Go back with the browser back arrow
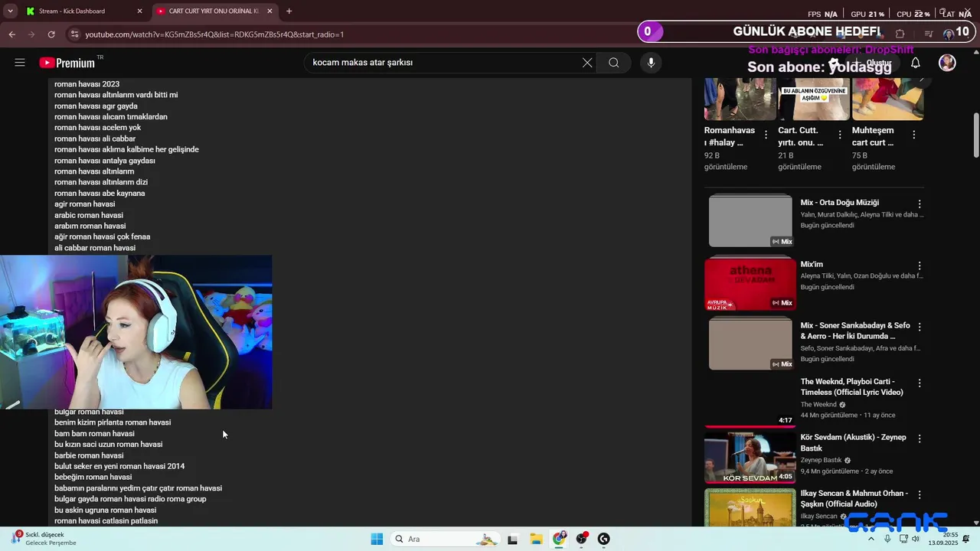980x551 pixels. (x=12, y=34)
